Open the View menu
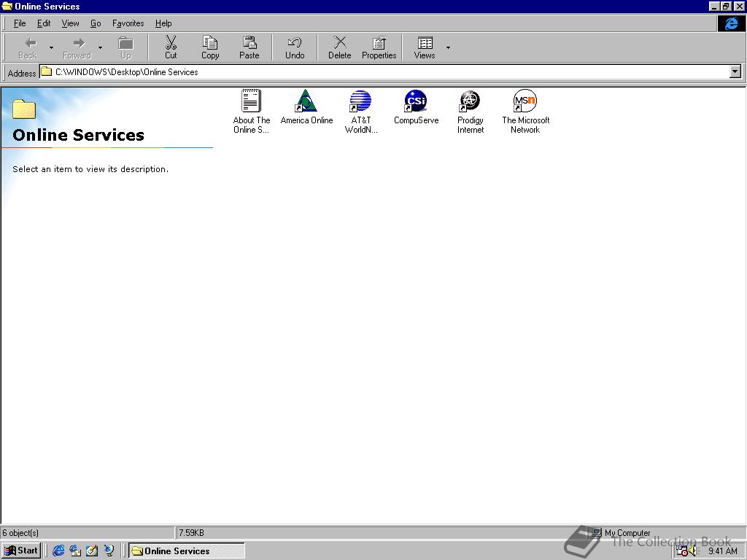747x560 pixels. (70, 23)
